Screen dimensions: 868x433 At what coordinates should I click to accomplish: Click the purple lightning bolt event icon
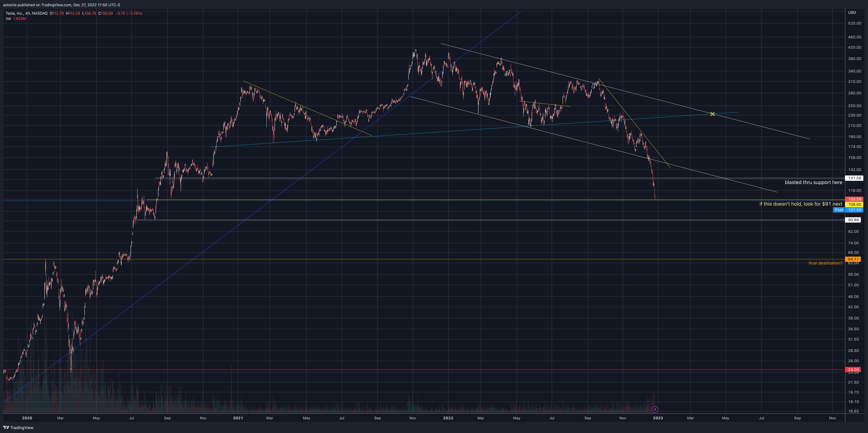pos(655,409)
